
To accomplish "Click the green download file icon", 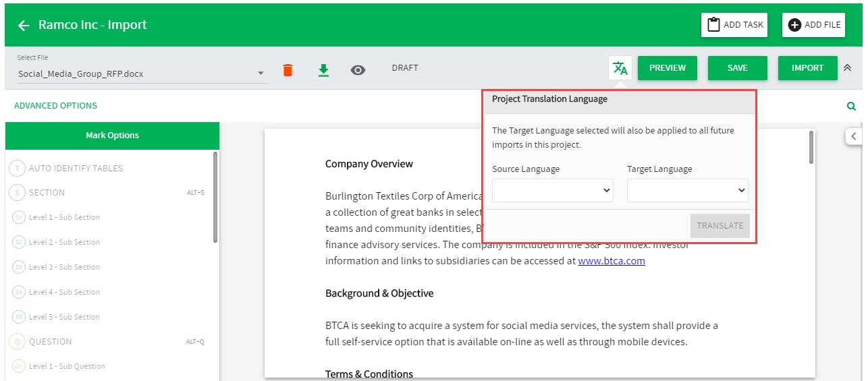I will pos(323,70).
